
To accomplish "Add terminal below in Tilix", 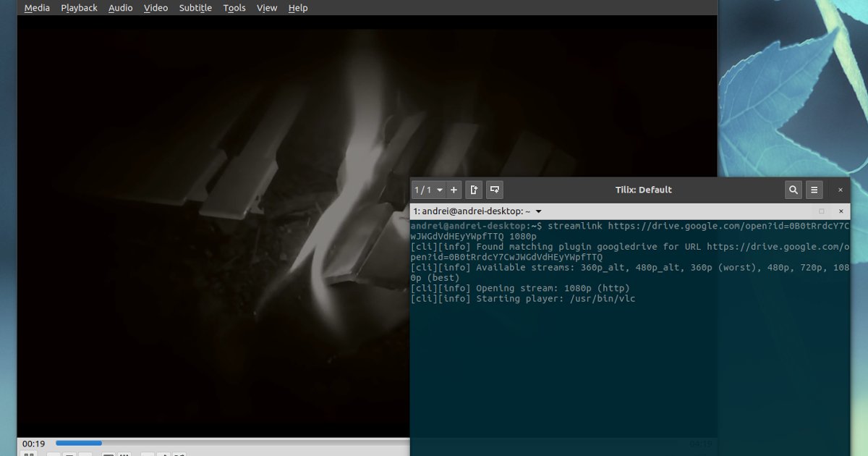I will (495, 190).
